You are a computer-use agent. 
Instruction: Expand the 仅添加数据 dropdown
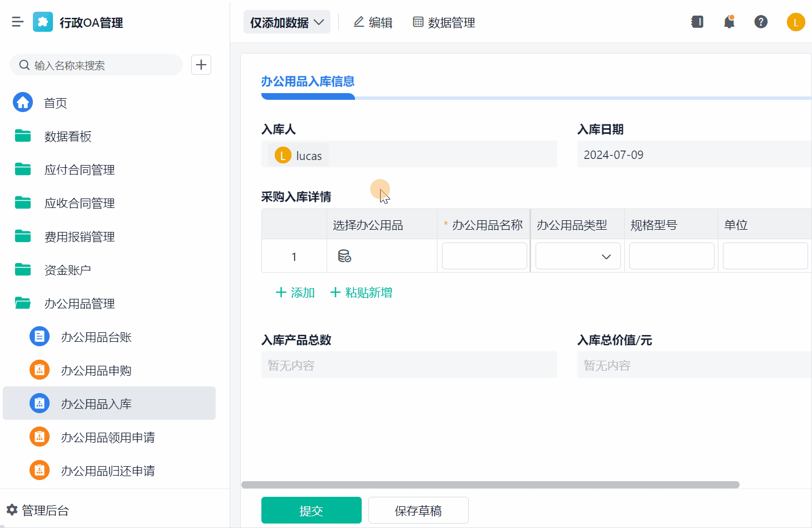click(x=286, y=22)
